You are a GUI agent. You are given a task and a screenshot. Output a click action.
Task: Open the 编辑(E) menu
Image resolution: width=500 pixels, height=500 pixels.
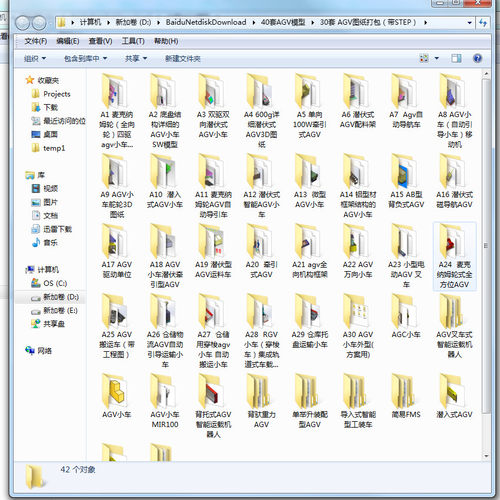(68, 41)
